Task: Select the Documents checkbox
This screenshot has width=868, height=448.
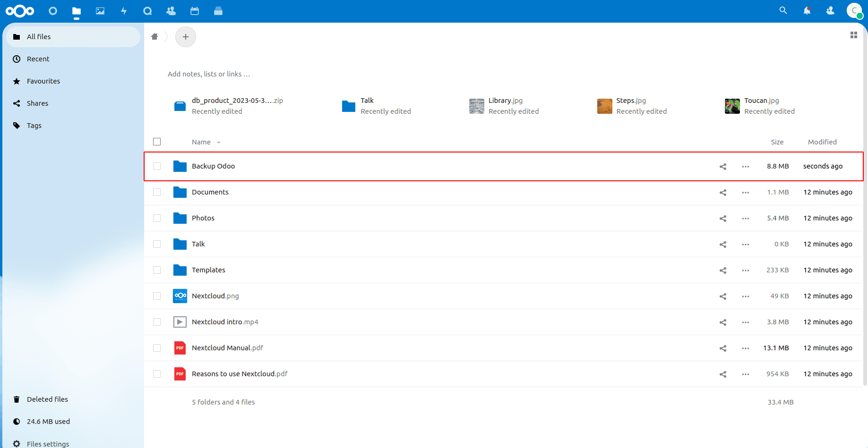Action: pyautogui.click(x=157, y=192)
